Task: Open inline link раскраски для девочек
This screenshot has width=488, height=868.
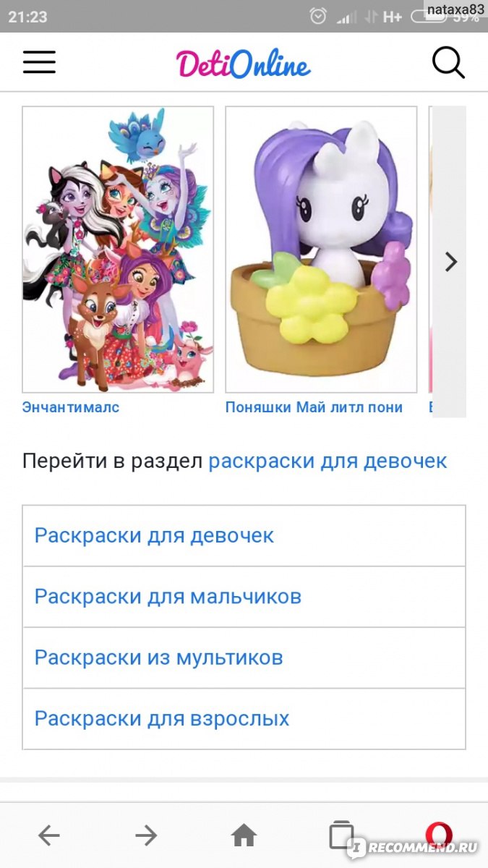Action: click(x=328, y=461)
